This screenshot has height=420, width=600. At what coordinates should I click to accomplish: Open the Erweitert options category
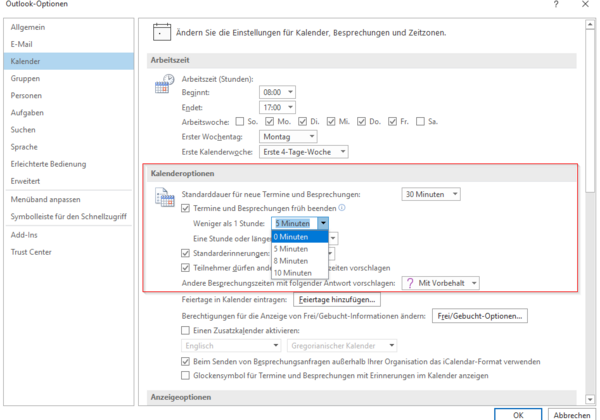pyautogui.click(x=69, y=181)
